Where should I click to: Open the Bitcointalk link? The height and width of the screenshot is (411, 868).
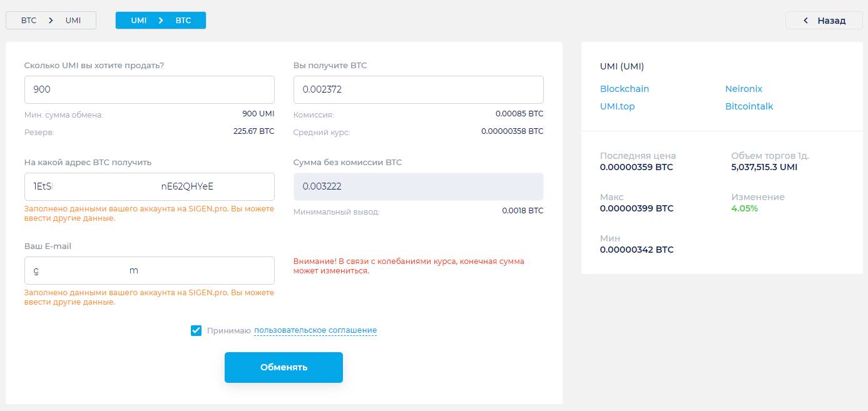click(x=749, y=106)
